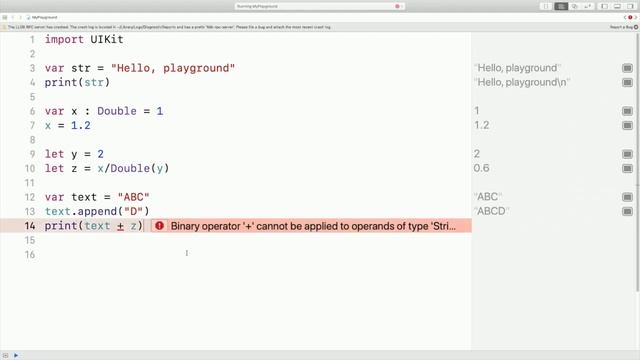640x360 pixels.
Task: Toggle the navigator panel button
Action: coord(604,6)
